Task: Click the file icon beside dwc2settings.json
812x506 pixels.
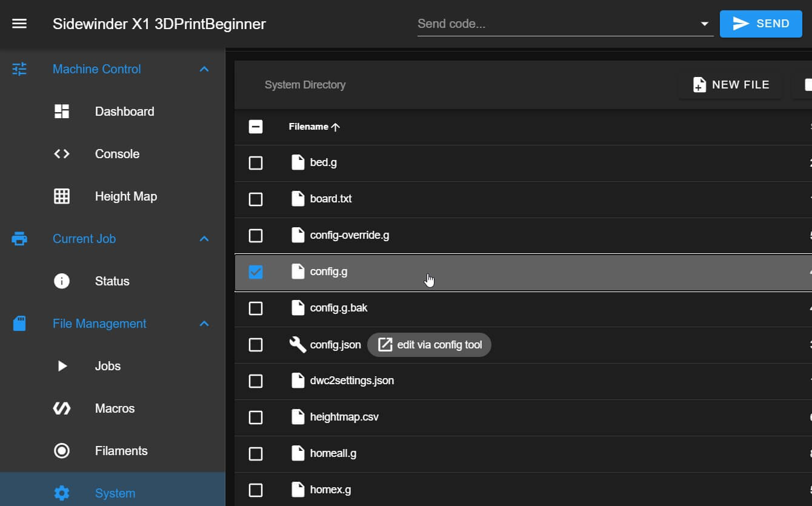Action: (x=298, y=381)
